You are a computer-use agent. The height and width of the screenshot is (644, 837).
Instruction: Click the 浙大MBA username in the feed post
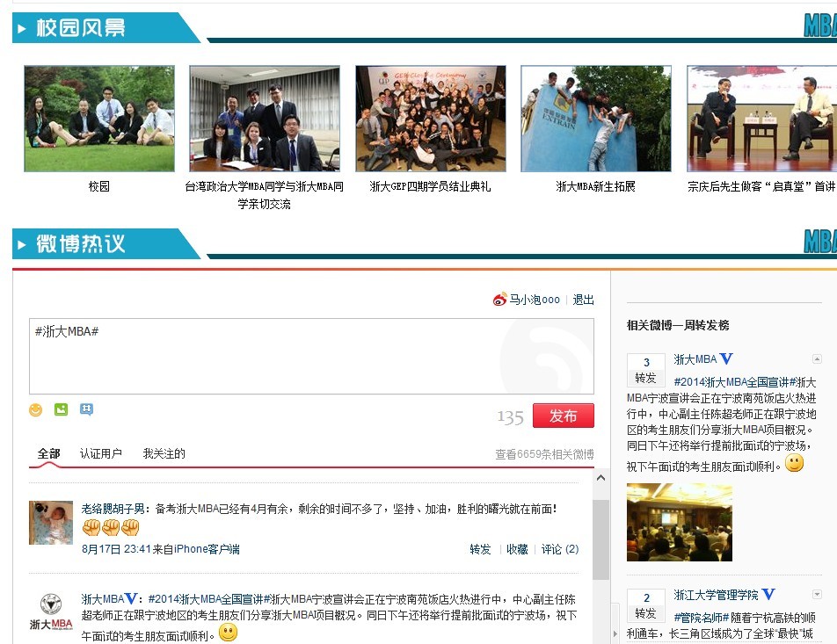pos(103,599)
